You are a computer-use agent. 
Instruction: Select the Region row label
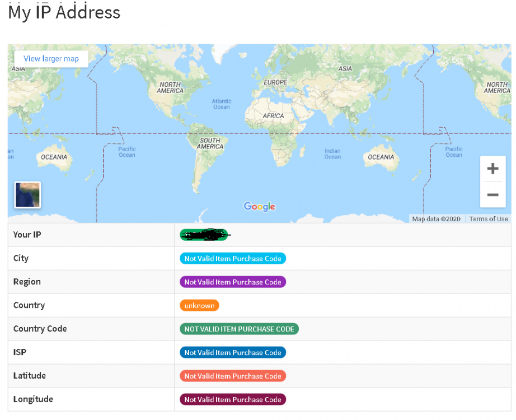coord(27,282)
